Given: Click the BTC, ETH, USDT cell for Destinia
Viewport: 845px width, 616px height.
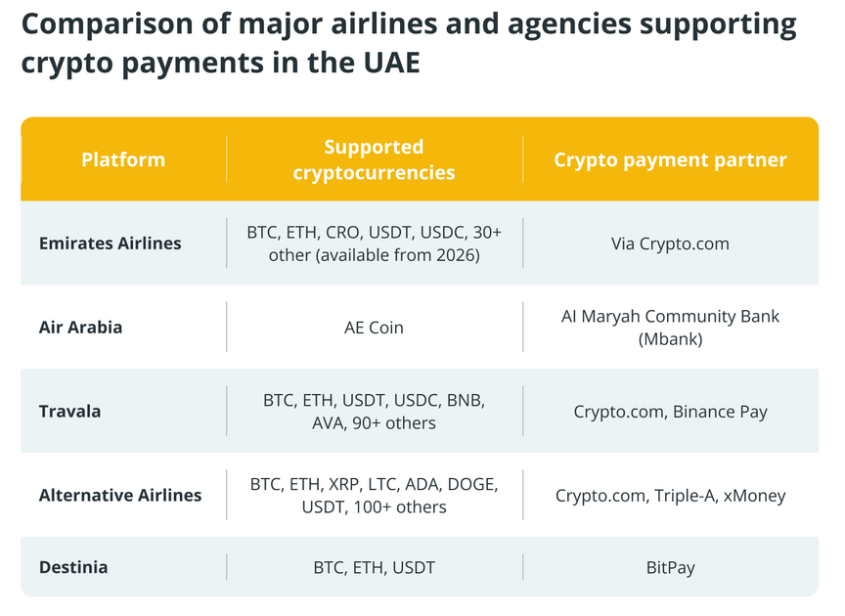Looking at the screenshot, I should (x=374, y=567).
